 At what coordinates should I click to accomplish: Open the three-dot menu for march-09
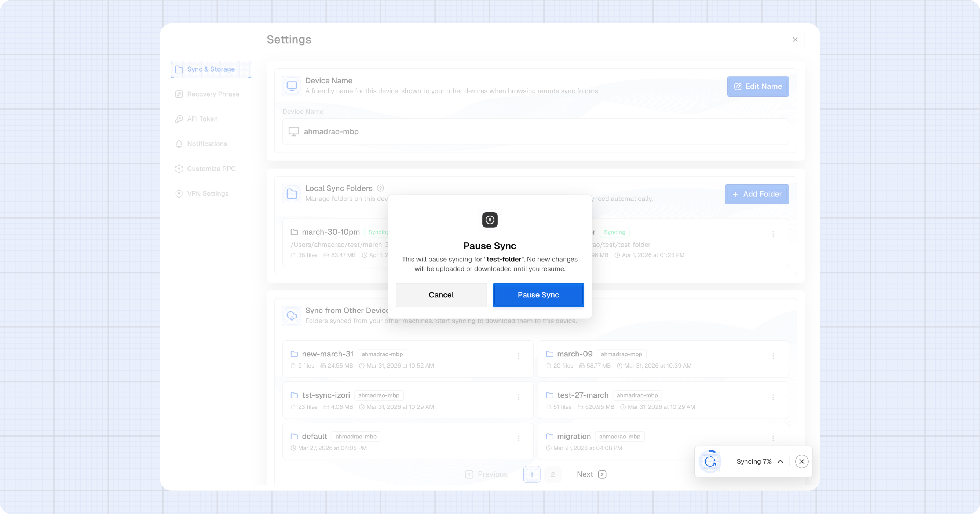coord(773,356)
